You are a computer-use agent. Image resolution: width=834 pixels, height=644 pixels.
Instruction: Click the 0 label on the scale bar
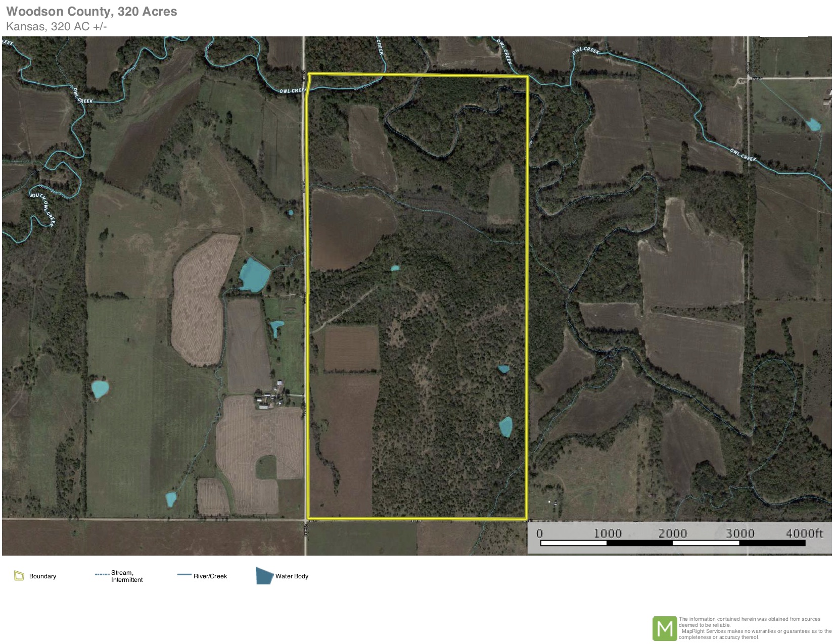539,533
